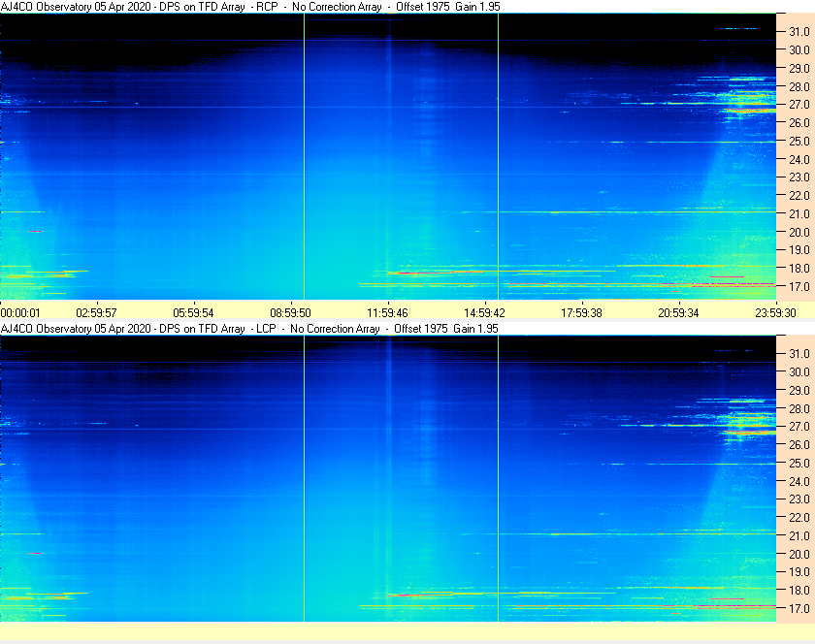Viewport: 815px width, 644px height.
Task: Select the 20:59:34 time label
Action: [679, 313]
